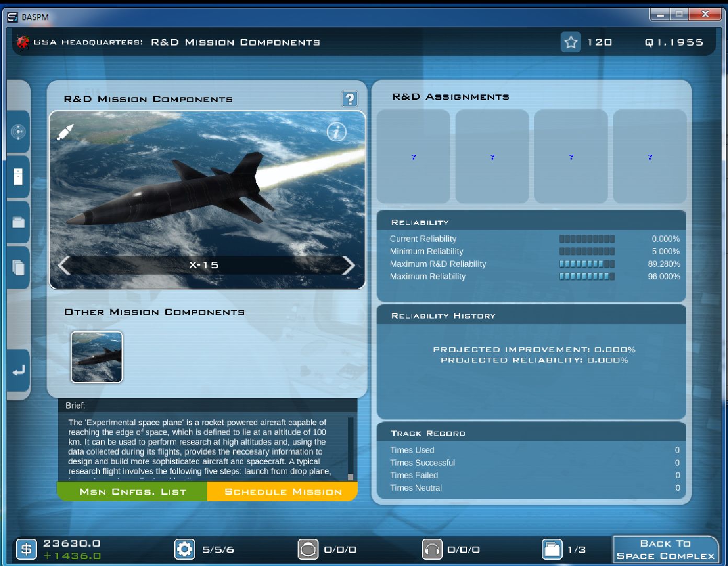Click the Times Used row

[x=534, y=450]
